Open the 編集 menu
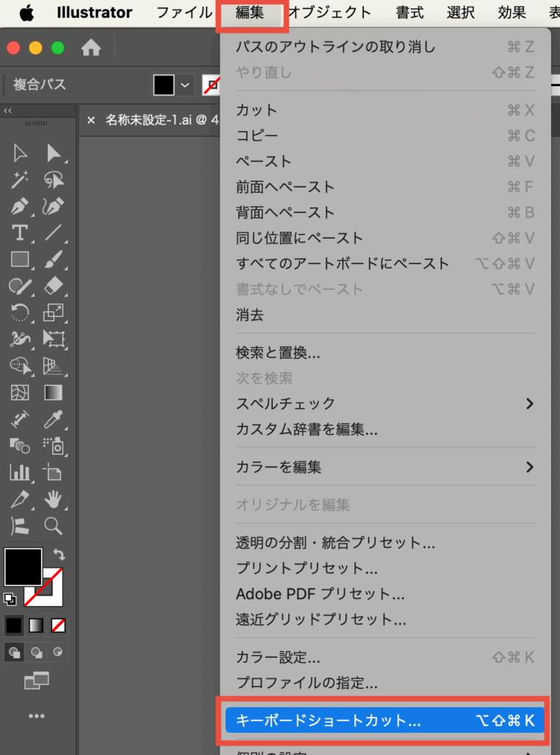Viewport: 560px width, 755px height. tap(250, 13)
